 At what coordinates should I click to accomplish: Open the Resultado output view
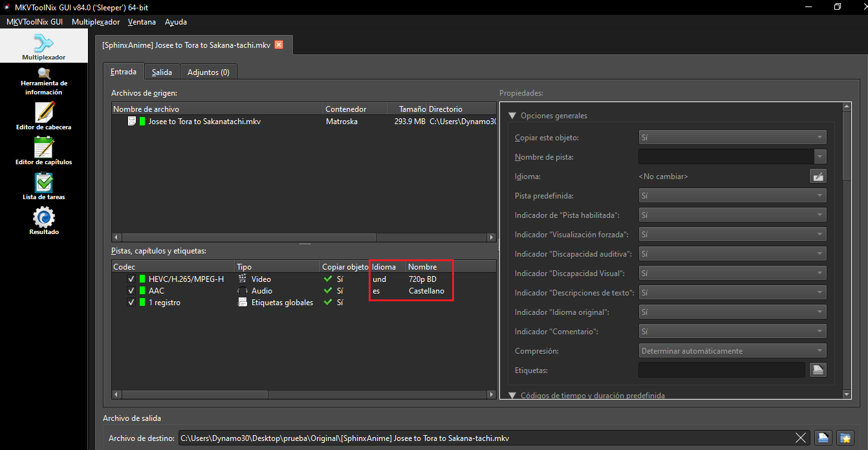click(43, 221)
